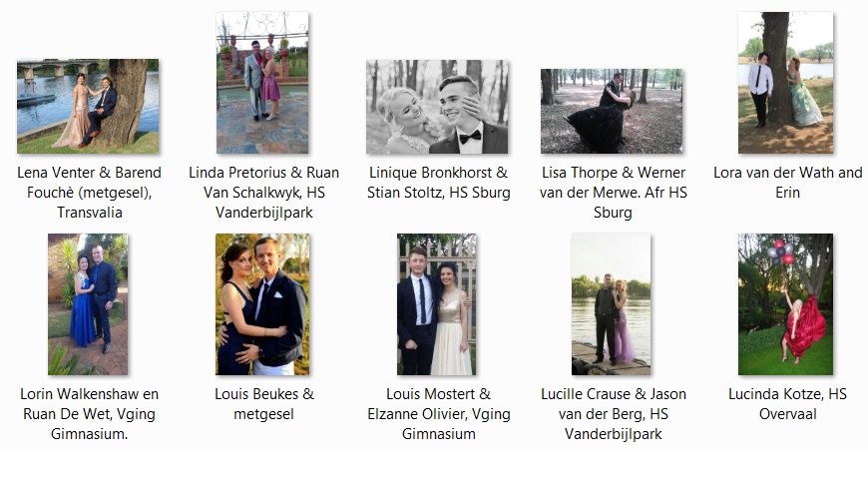Click the 'Lucinda Kotze, HS Overvaal' file name
Viewport: 868px width, 480px height.
click(788, 404)
